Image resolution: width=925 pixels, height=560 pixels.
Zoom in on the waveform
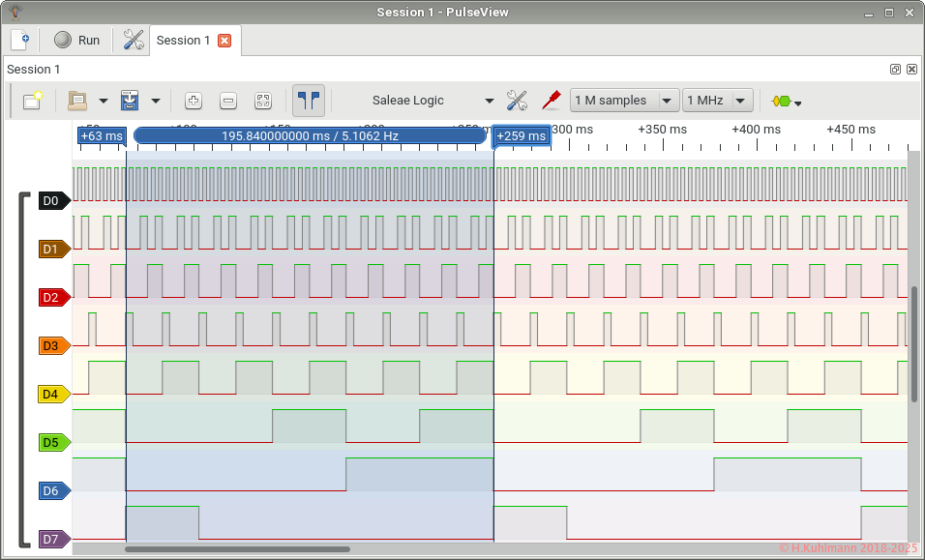pyautogui.click(x=194, y=101)
